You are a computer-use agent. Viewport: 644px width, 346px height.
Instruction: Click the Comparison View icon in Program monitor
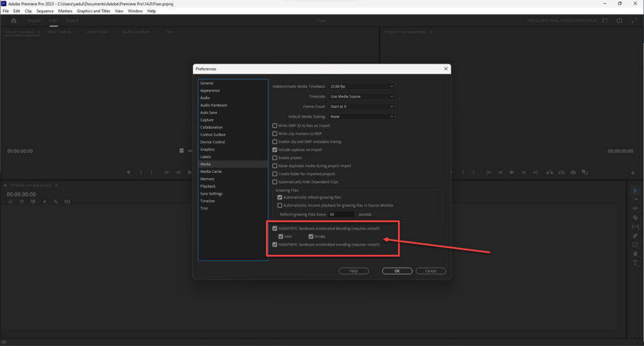[585, 172]
